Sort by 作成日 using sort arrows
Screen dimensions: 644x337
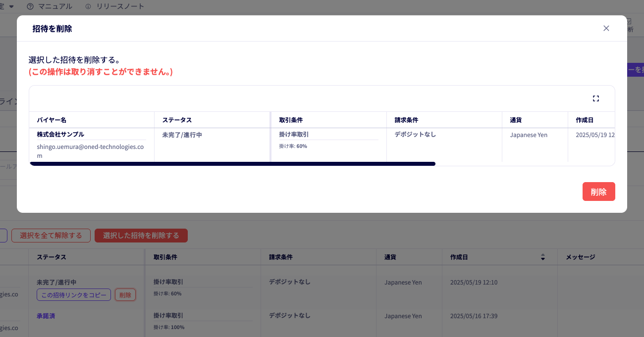click(x=543, y=257)
